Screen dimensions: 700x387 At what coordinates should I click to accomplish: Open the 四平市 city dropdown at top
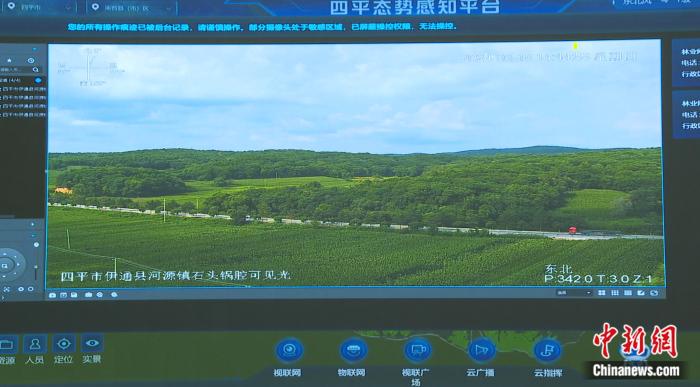tap(39, 8)
